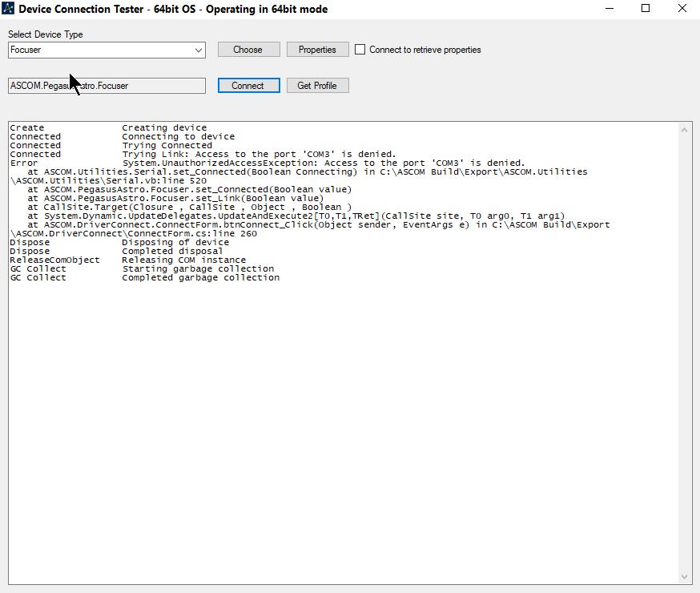Viewport: 700px width, 593px height.
Task: Enable Connect to retrieve properties checkbox
Action: (x=360, y=50)
